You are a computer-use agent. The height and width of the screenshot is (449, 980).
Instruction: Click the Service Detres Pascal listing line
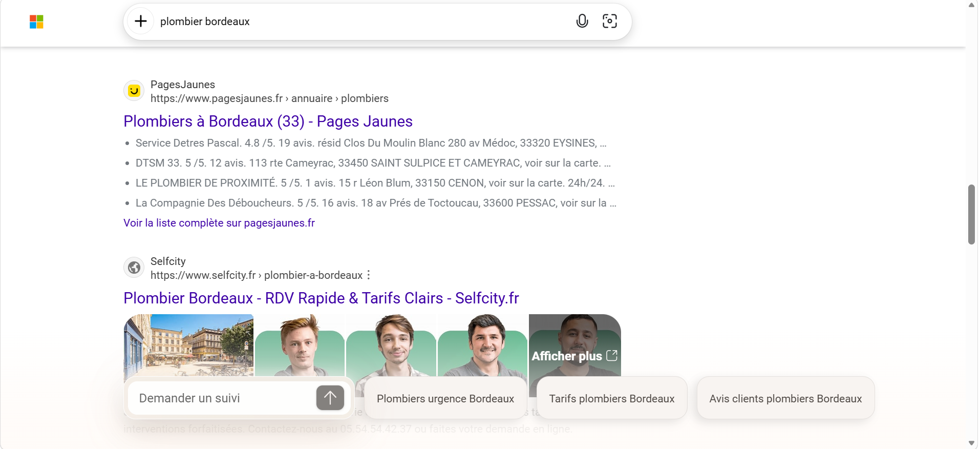pyautogui.click(x=371, y=143)
